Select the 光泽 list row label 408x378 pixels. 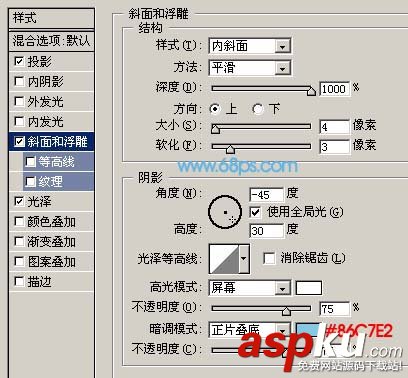tap(40, 201)
